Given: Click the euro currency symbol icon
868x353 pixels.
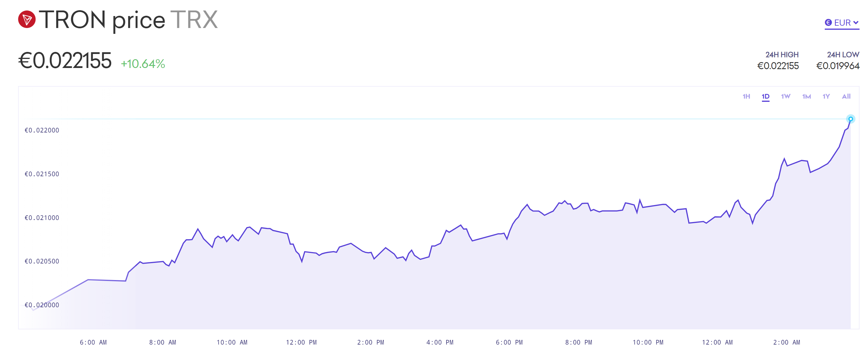Looking at the screenshot, I should 828,22.
